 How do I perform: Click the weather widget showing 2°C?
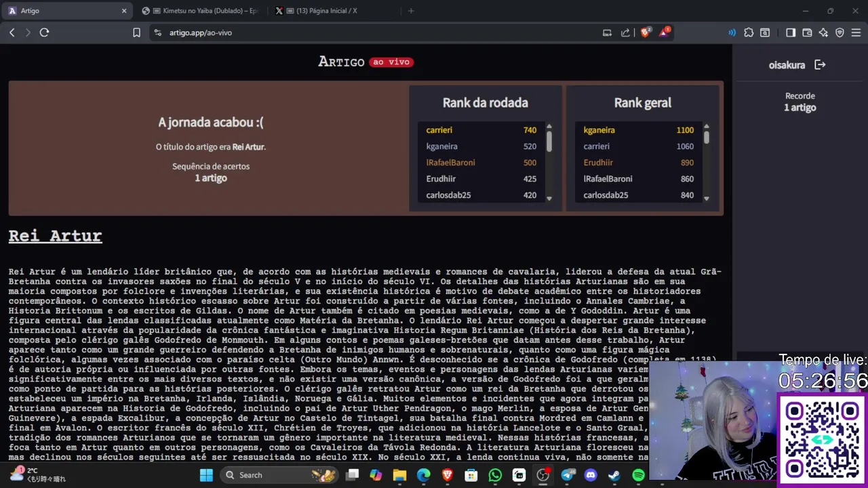[37, 474]
